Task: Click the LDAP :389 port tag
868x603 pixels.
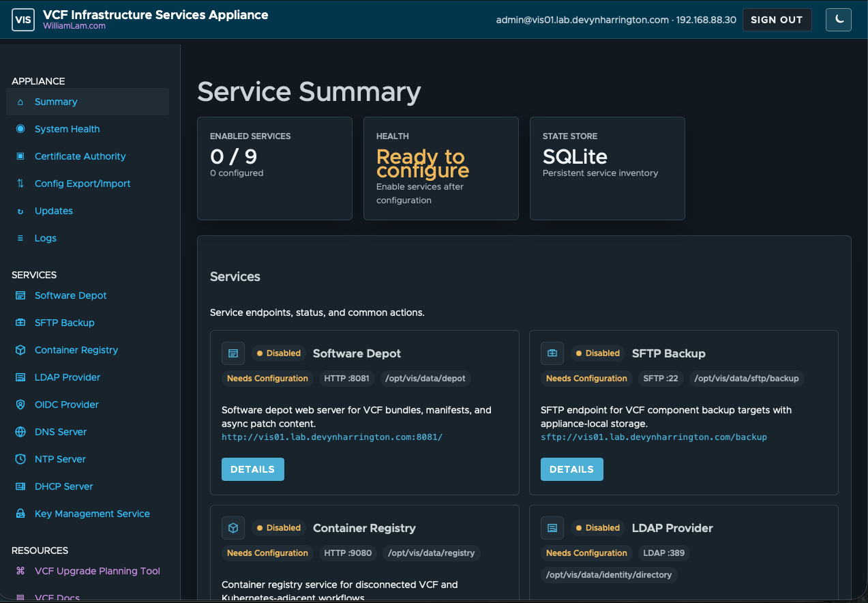Action: point(664,553)
